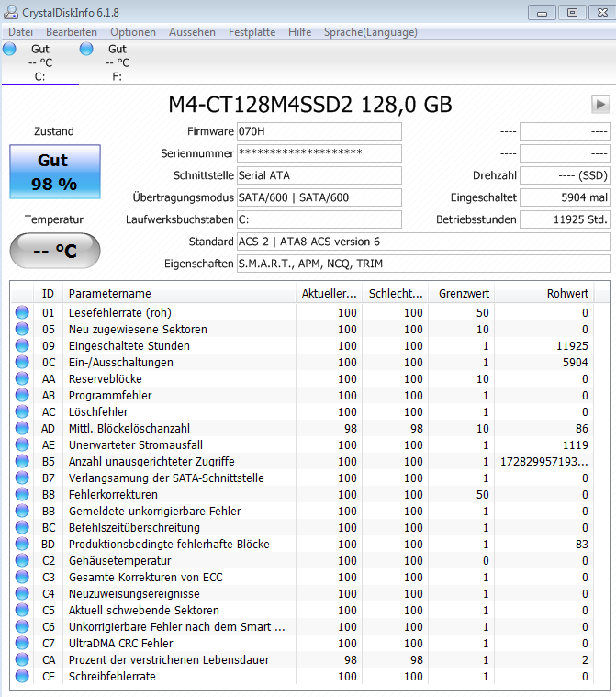Go to next disk arrow button
Image resolution: width=616 pixels, height=697 pixels.
pyautogui.click(x=600, y=105)
